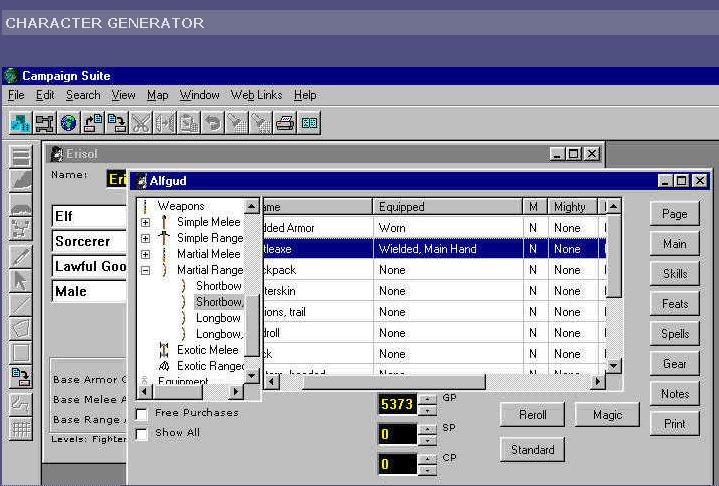Enable the Free Purchases checkbox
Viewport: 719px width, 486px height.
[141, 413]
